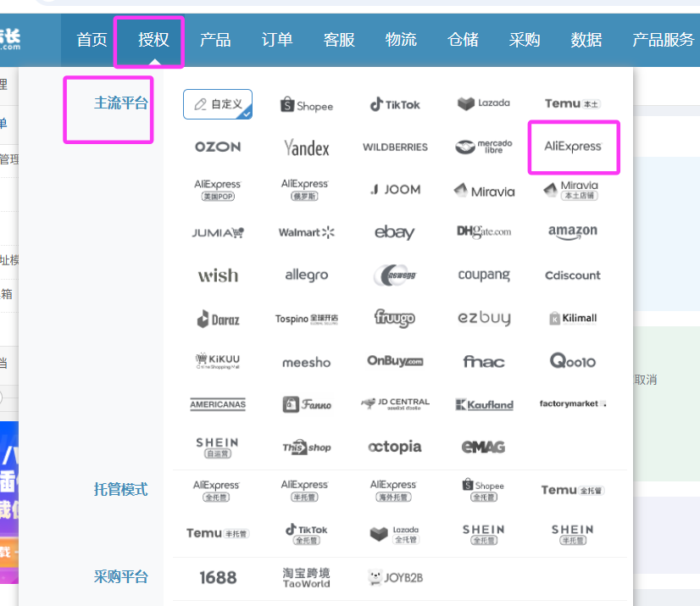
Task: Select SHEIN full-managed platform option
Action: point(483,534)
